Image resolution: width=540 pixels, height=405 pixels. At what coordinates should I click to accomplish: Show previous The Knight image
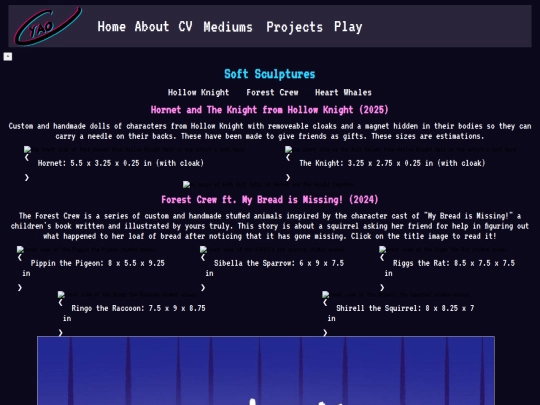[288, 157]
